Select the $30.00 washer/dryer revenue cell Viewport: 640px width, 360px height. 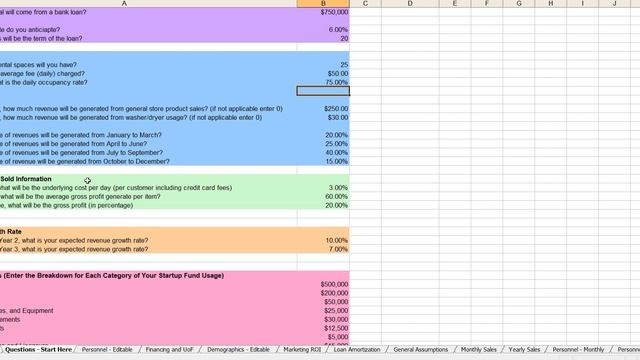323,118
